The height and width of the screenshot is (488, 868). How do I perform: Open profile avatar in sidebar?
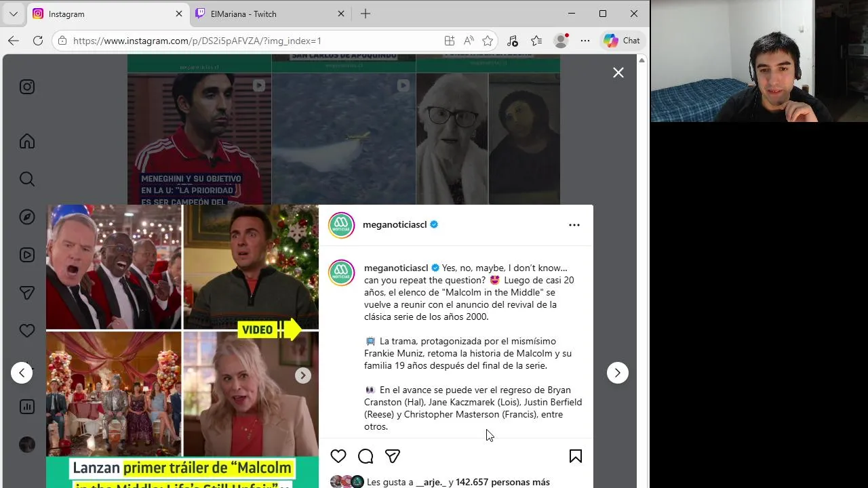tap(27, 445)
